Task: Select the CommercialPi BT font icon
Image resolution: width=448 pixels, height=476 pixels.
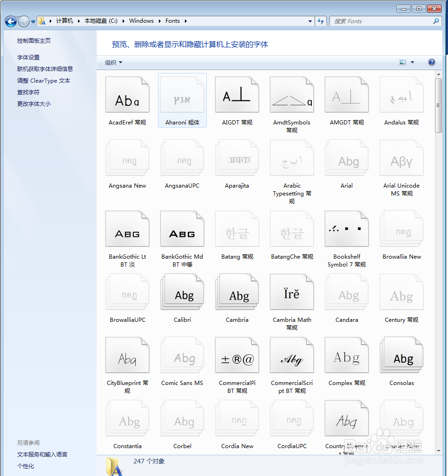Action: [237, 355]
